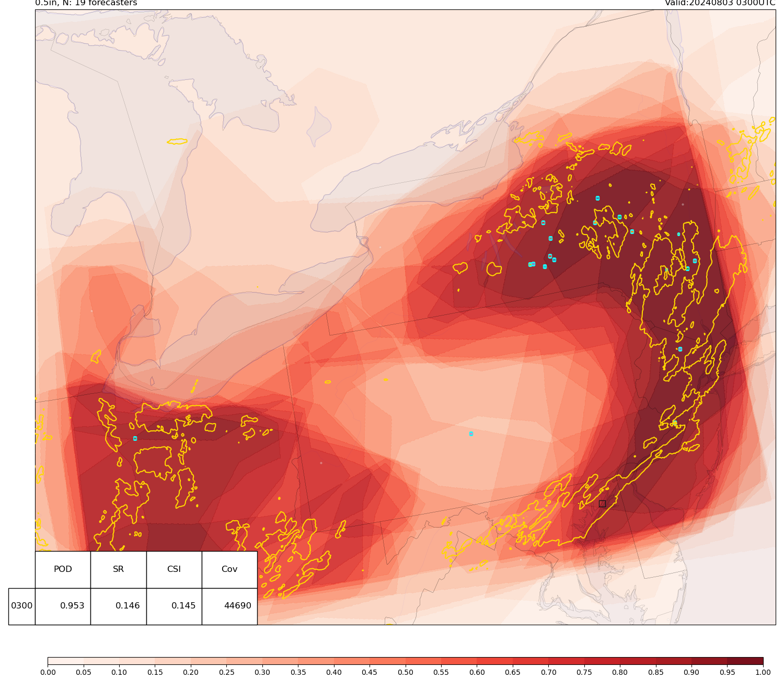
Task: Click the CSI value 0.145 cell
Action: (x=174, y=606)
